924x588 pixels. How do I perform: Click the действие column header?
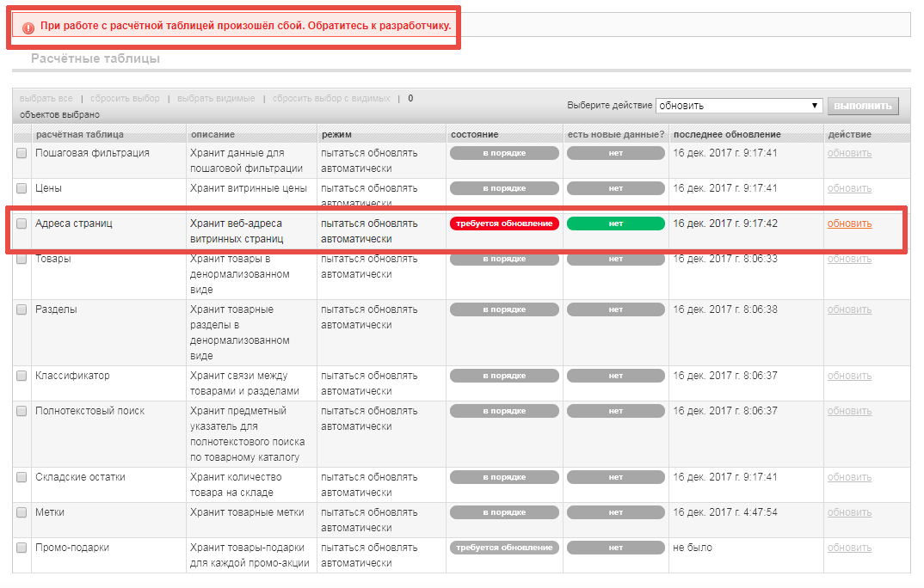pos(849,134)
